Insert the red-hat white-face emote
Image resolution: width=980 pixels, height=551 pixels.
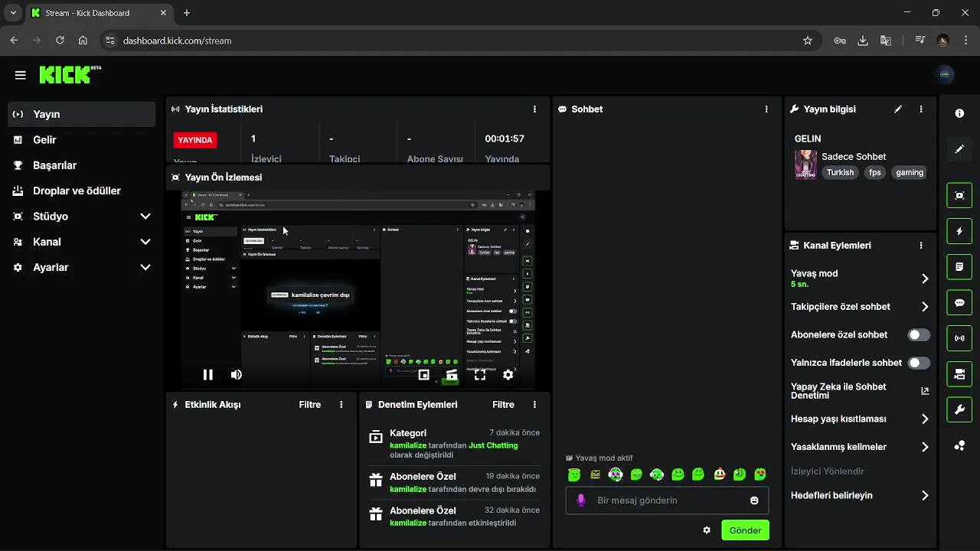pos(719,475)
